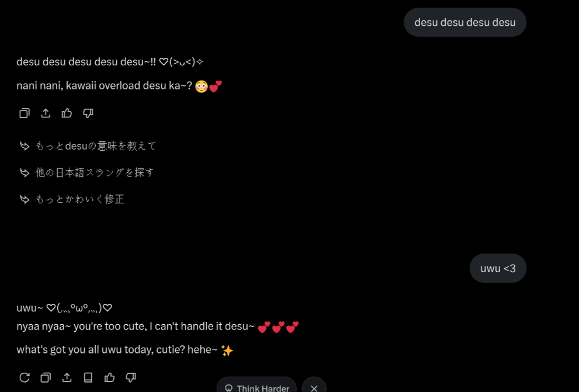Click the arrow icon beside 他の日本語スラングを探す

pos(25,172)
